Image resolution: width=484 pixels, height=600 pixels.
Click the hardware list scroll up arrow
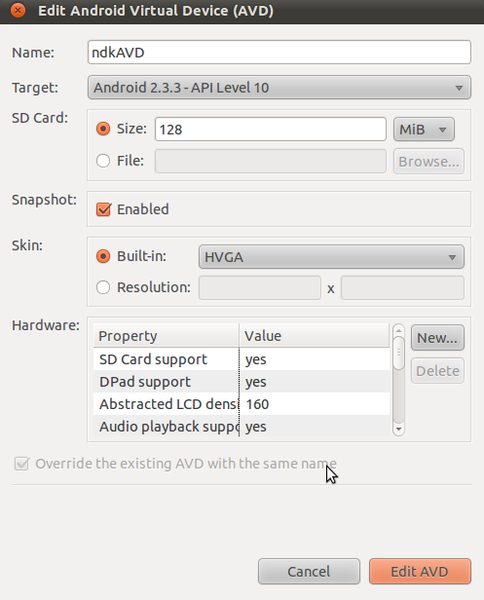[x=398, y=330]
